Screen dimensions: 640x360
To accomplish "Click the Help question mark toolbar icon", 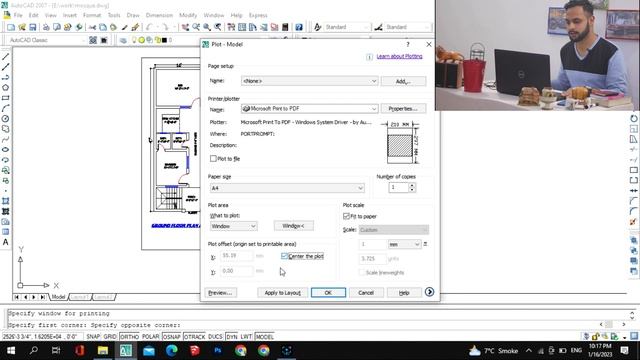I will click(299, 27).
